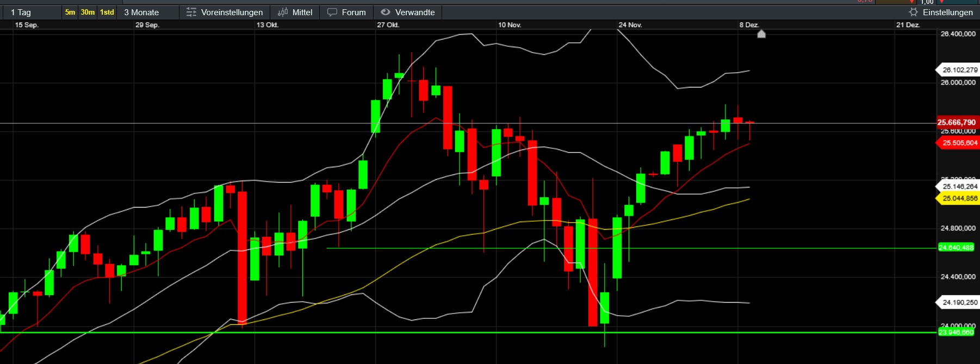Viewport: 980px width, 364px height.
Task: Click the 13 Okt. date label
Action: [x=268, y=25]
